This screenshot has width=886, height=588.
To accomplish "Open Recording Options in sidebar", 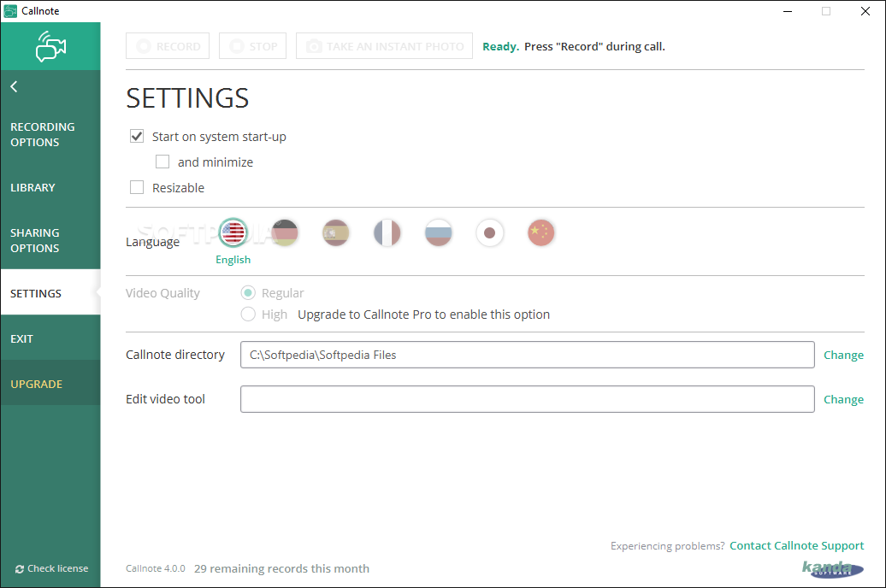I will [x=50, y=134].
